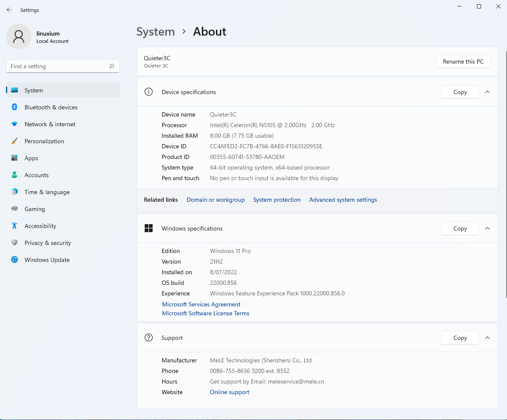Click the Device ID value text
The image size is (507, 420).
pos(266,146)
